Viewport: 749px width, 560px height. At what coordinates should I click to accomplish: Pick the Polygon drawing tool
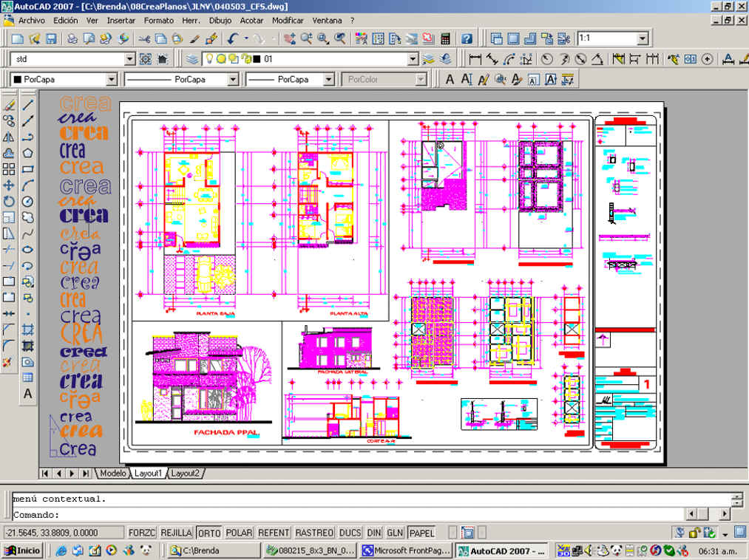click(x=28, y=153)
